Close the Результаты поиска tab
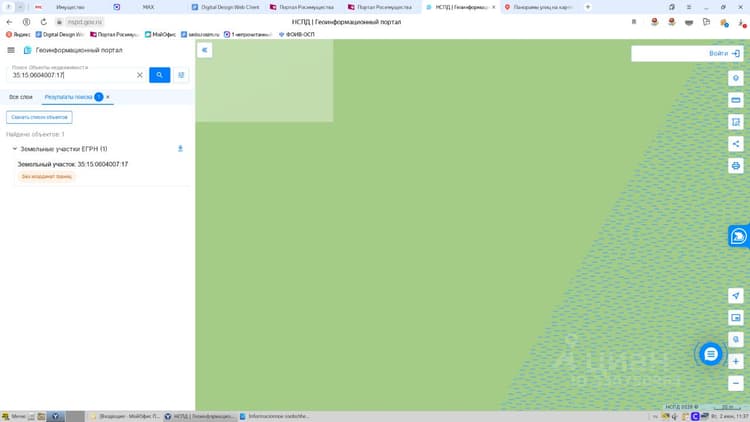Viewport: 750px width, 422px height. (x=108, y=97)
